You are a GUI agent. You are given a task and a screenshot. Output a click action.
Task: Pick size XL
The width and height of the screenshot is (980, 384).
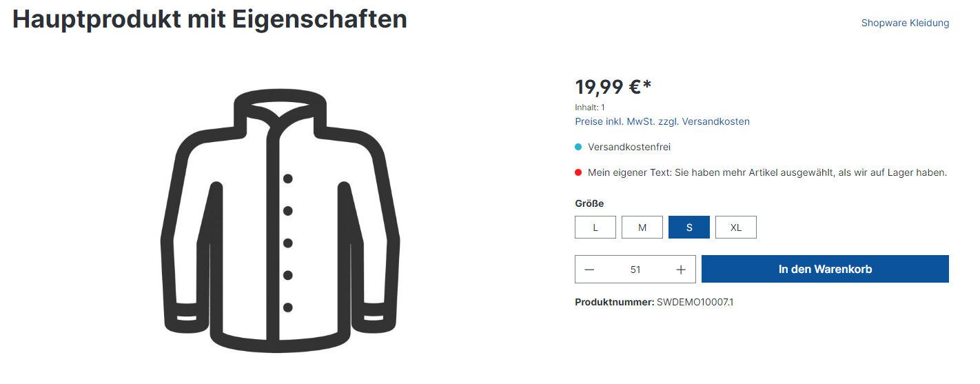(736, 228)
